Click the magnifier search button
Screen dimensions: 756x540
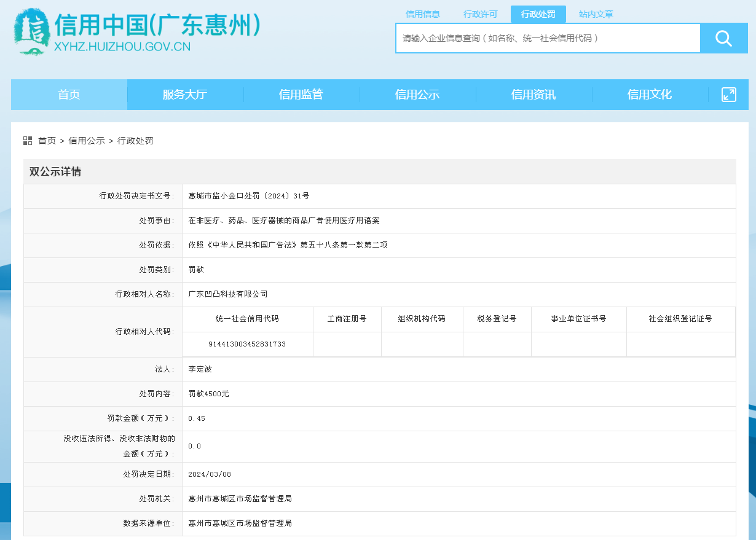pyautogui.click(x=723, y=39)
